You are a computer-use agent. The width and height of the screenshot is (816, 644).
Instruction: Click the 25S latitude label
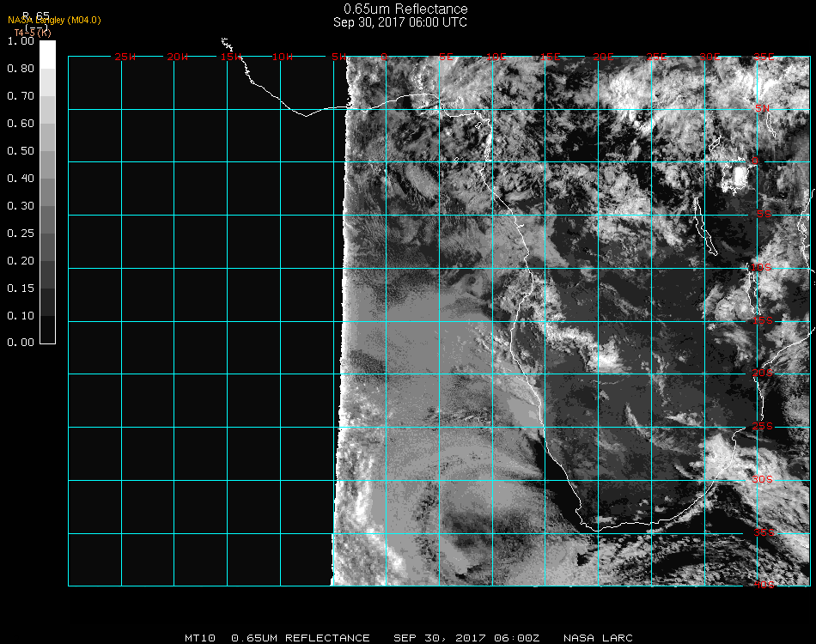763,426
